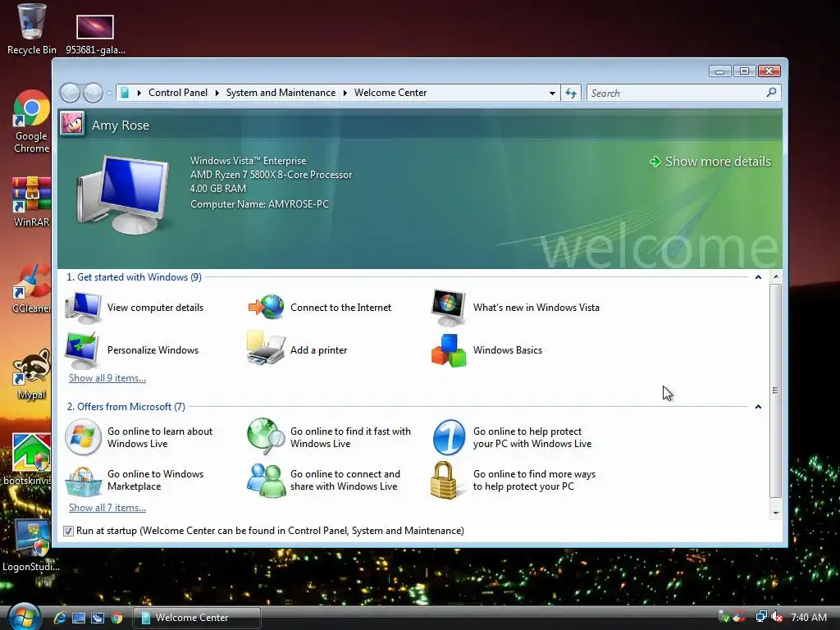Toggle Run at startup checkbox

tap(69, 531)
